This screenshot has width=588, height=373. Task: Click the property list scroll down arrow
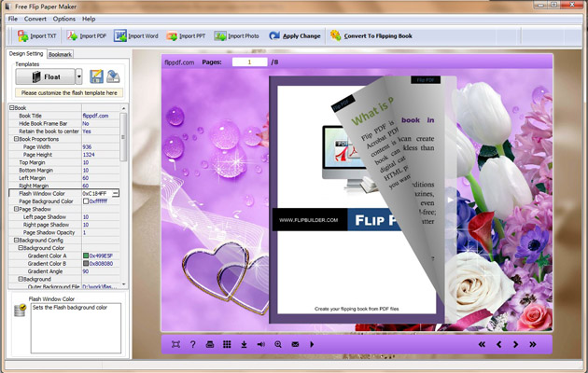point(123,284)
